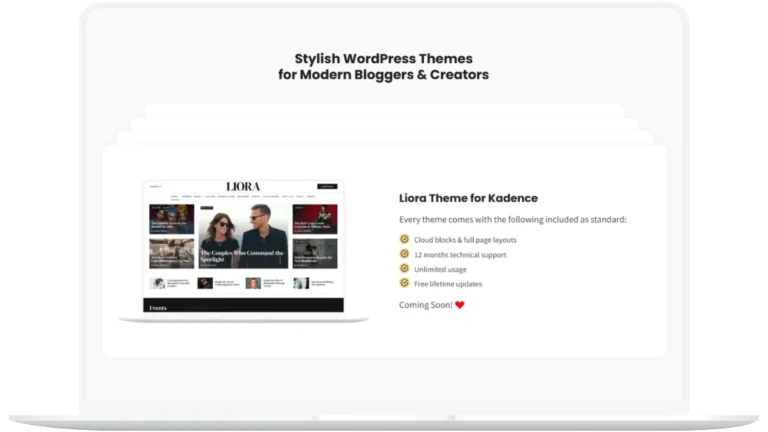Click the 'Free lifetime updates' text
The height and width of the screenshot is (432, 768).
448,284
